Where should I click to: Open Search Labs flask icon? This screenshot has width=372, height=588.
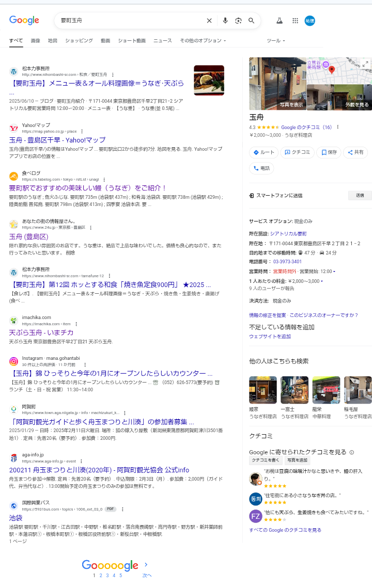click(x=280, y=21)
